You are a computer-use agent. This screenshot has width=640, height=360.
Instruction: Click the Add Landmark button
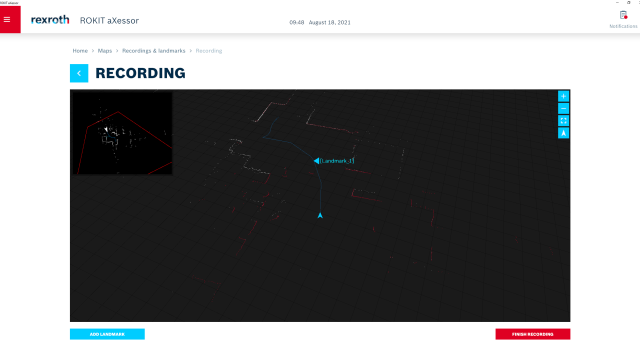pyautogui.click(x=107, y=334)
